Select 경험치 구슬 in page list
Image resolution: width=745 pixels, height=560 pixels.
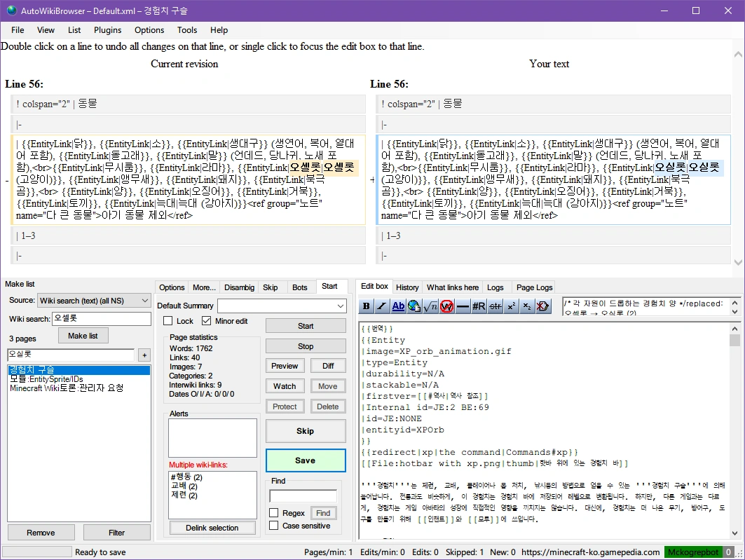coord(79,369)
